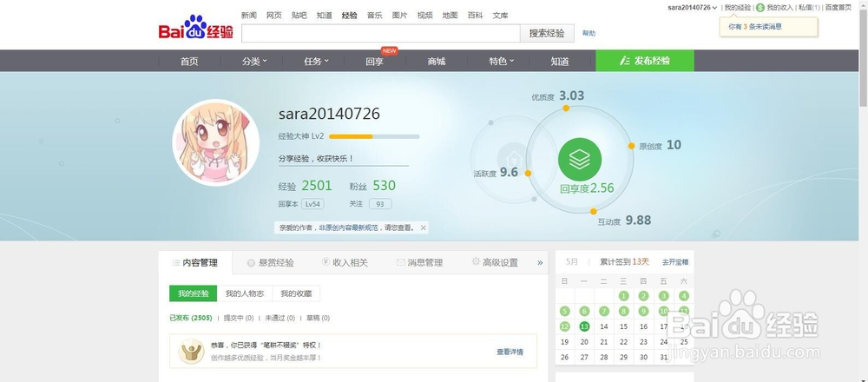Viewport: 868px width, 382px height.
Task: Click the green 我的收入 coin icon
Action: pyautogui.click(x=760, y=8)
